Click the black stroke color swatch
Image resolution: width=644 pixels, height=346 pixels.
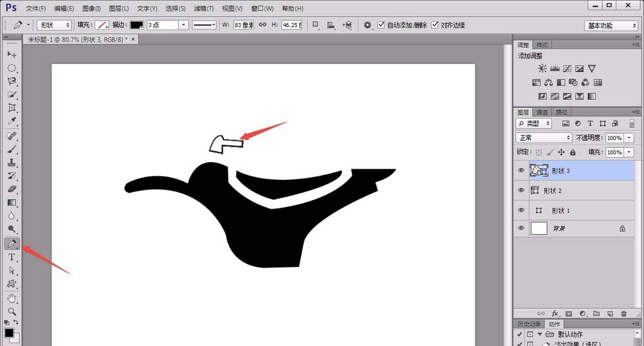pos(136,25)
